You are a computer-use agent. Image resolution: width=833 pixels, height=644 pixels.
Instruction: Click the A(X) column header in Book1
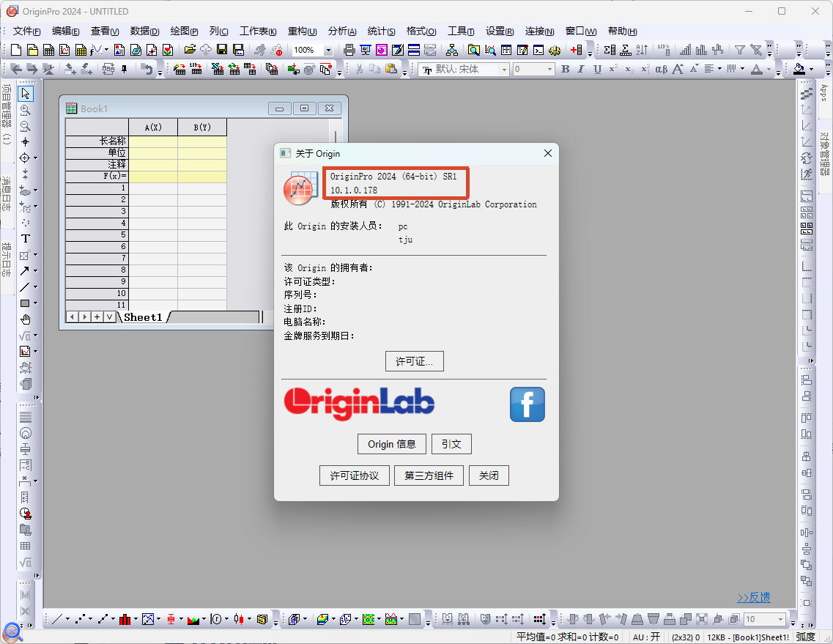pos(153,127)
